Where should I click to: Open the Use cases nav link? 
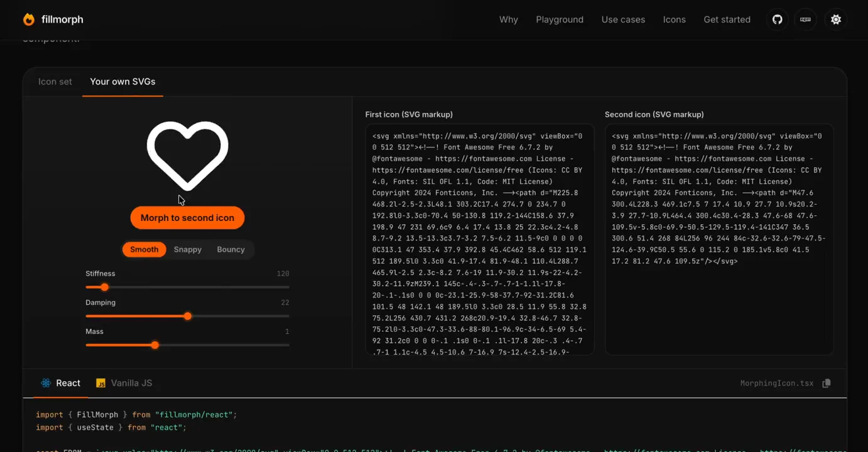click(x=623, y=19)
